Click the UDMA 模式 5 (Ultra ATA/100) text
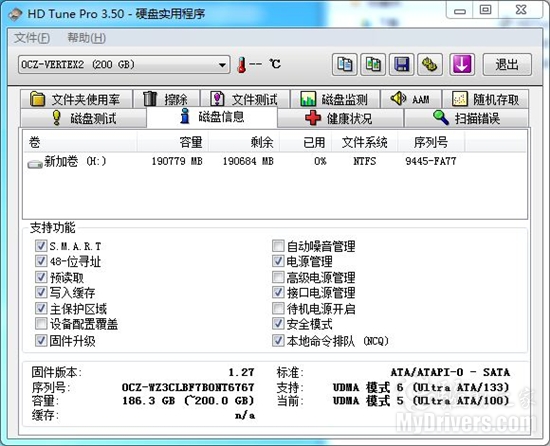Screen dimensions: 550x446 tap(421, 400)
